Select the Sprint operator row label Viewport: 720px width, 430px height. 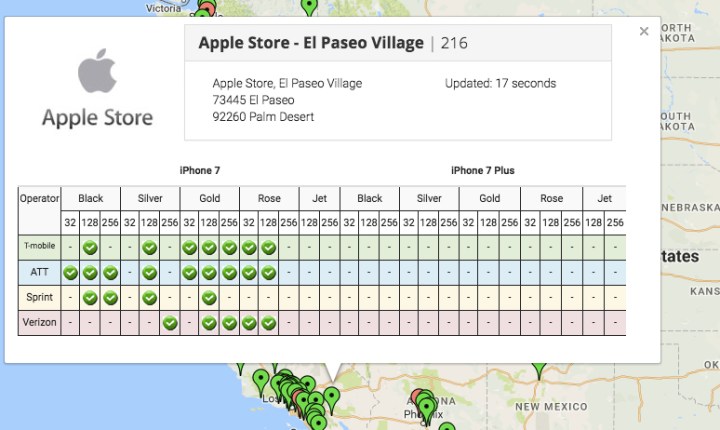(39, 297)
